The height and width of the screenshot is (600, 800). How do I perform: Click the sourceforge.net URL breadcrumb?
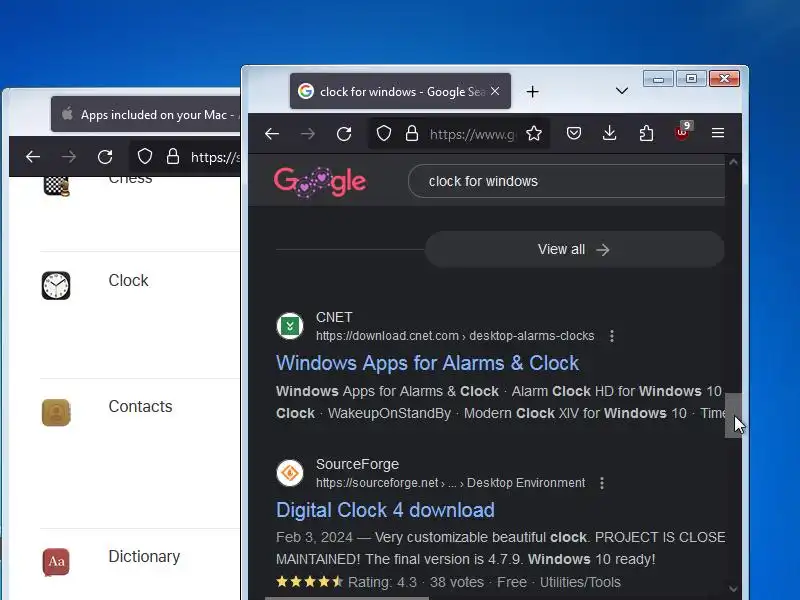pyautogui.click(x=451, y=483)
